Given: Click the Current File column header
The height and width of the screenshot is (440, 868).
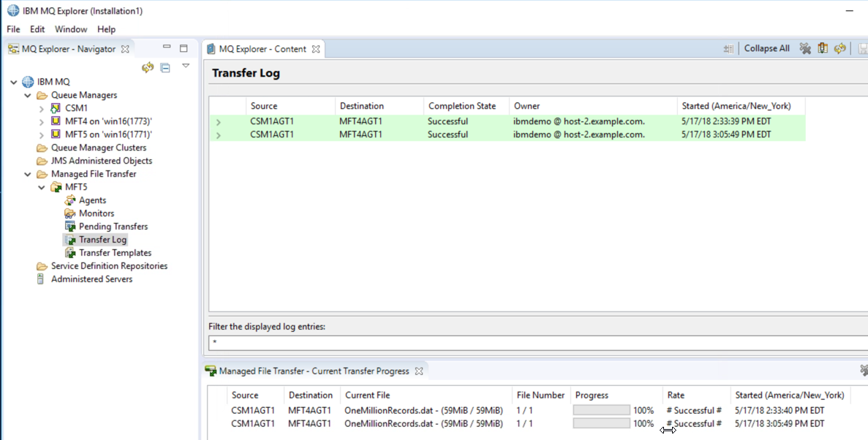Looking at the screenshot, I should (x=426, y=395).
